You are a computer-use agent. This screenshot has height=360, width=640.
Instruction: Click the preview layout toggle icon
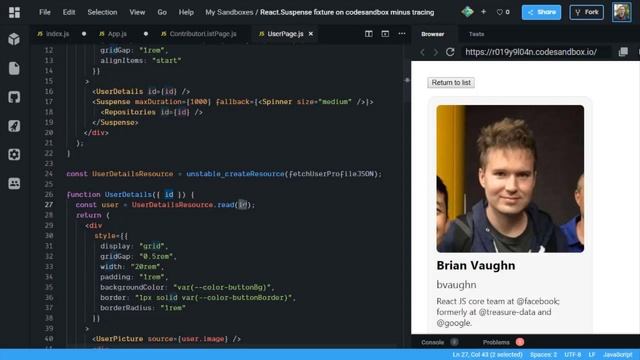pyautogui.click(x=385, y=34)
